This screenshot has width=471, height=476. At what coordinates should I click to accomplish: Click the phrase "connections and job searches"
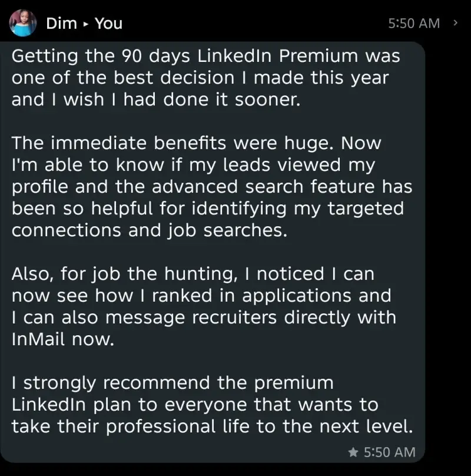click(x=150, y=230)
